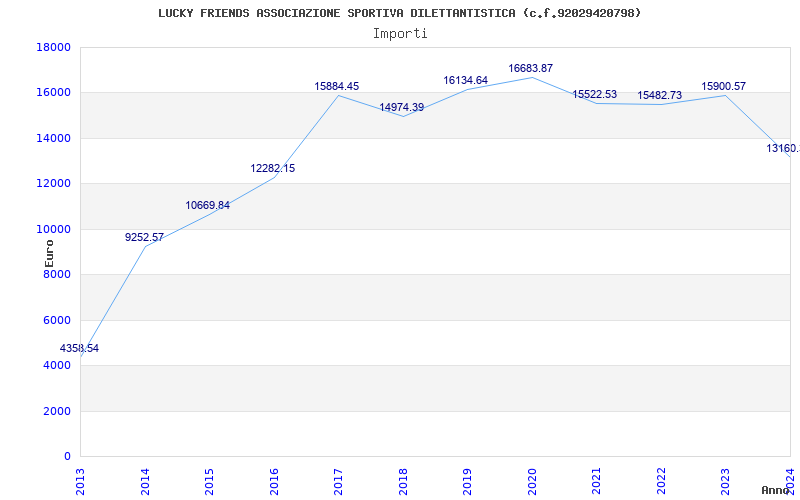Click the Importi chart subtitle
800x500 pixels.
[400, 33]
